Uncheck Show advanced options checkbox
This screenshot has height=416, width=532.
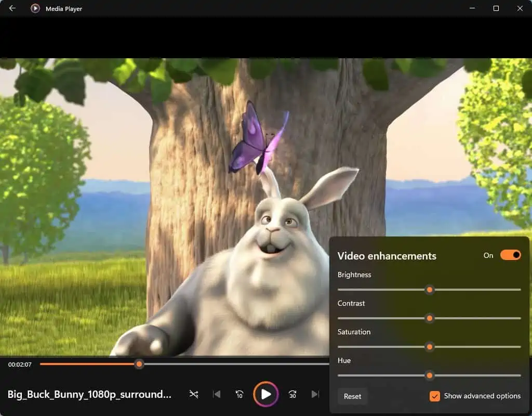pyautogui.click(x=435, y=396)
